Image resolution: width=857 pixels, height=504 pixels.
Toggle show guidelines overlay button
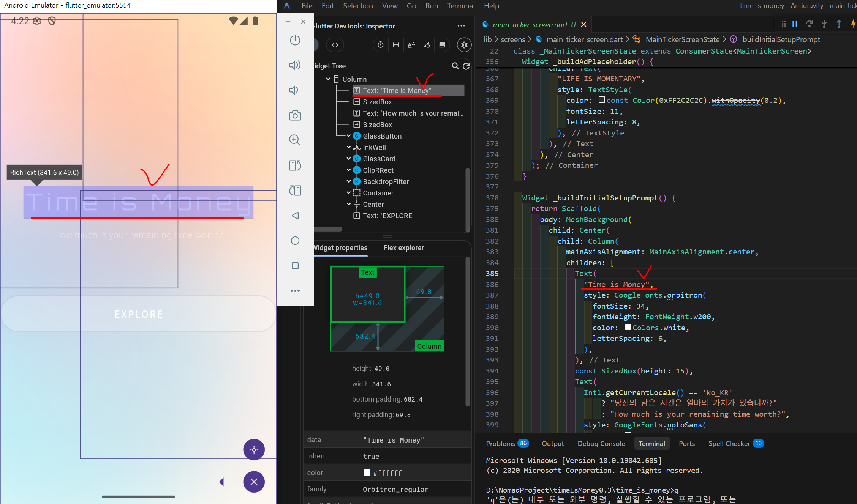click(396, 45)
